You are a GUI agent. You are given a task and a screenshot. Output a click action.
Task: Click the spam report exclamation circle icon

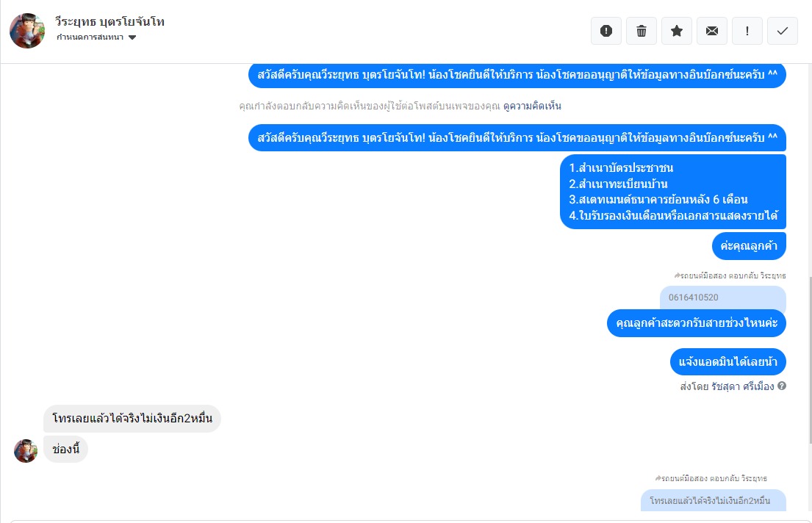pos(606,31)
